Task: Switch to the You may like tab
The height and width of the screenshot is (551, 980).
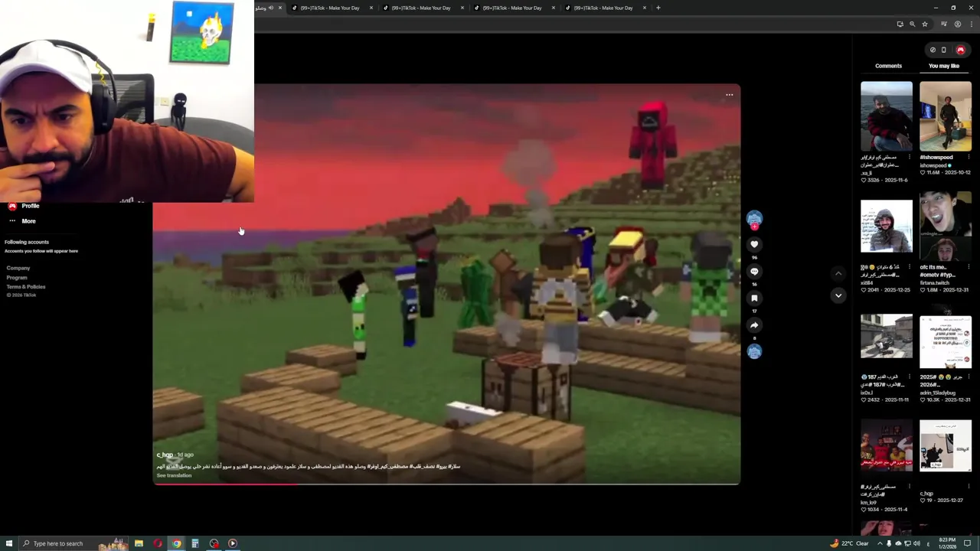Action: coord(943,66)
